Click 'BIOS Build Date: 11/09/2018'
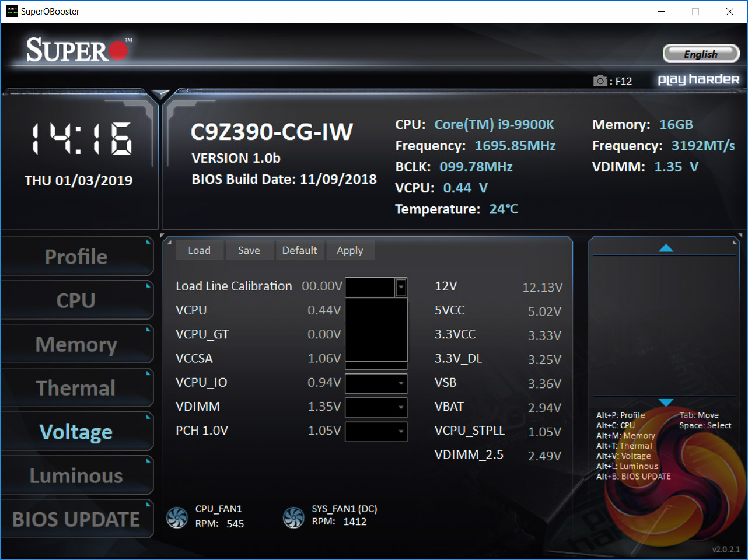Viewport: 748px width, 560px height. [284, 179]
